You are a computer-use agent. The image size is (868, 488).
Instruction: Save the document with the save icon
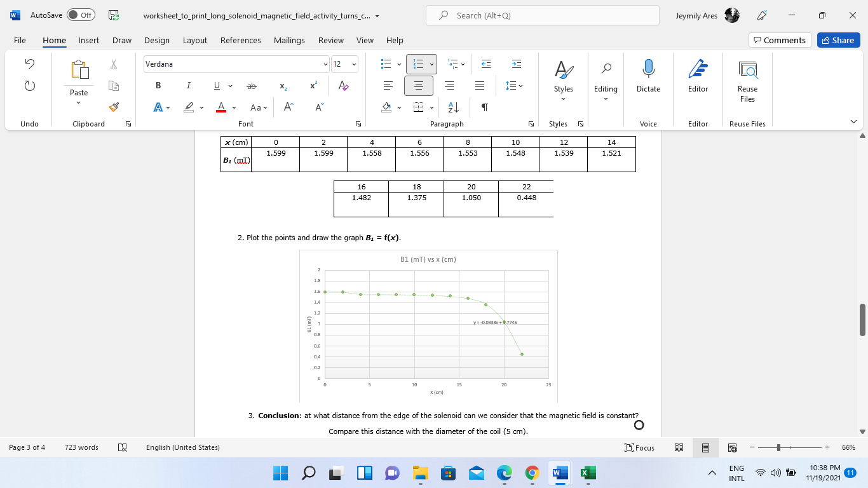(x=114, y=15)
